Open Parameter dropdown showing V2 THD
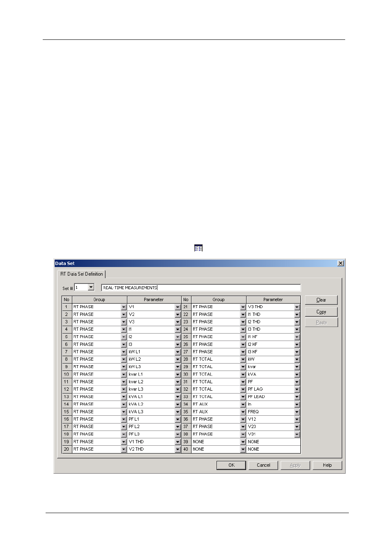This screenshot has width=392, height=555. [x=178, y=449]
